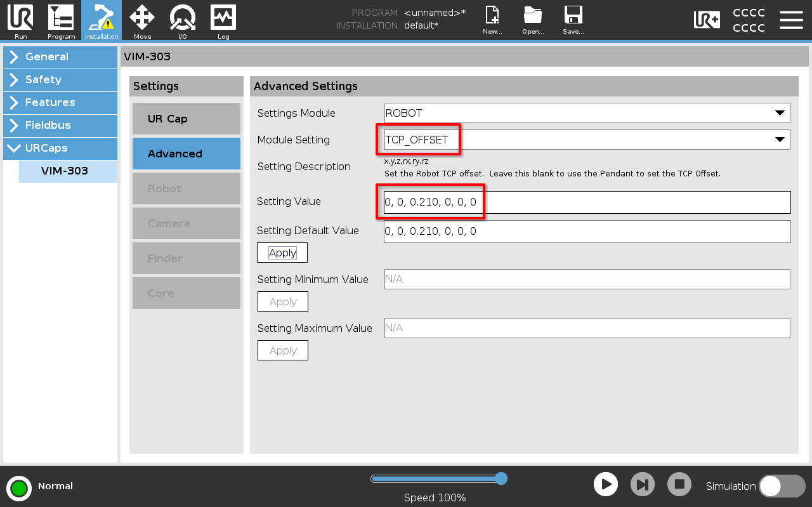Toggle the Simulation switch

pyautogui.click(x=782, y=486)
